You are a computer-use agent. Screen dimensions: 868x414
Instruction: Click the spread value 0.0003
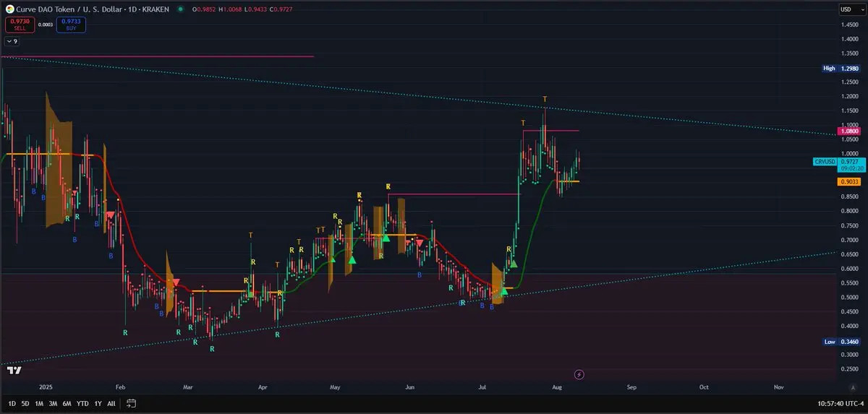[x=45, y=25]
